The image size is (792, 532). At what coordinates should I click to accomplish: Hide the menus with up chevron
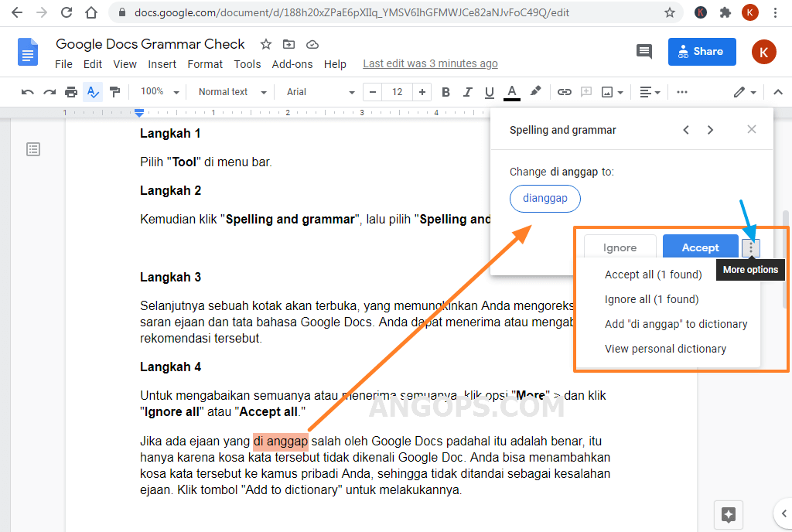pos(778,92)
